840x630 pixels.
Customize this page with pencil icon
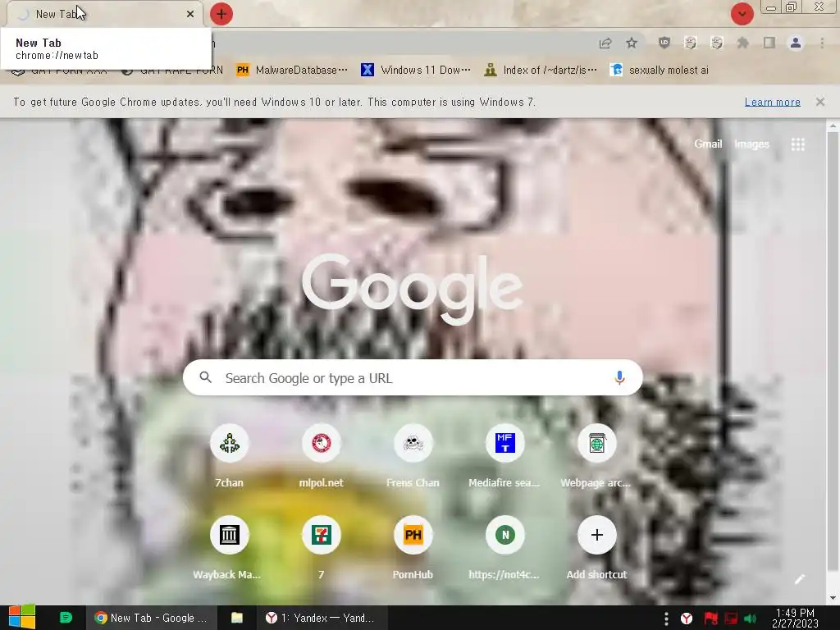[799, 579]
